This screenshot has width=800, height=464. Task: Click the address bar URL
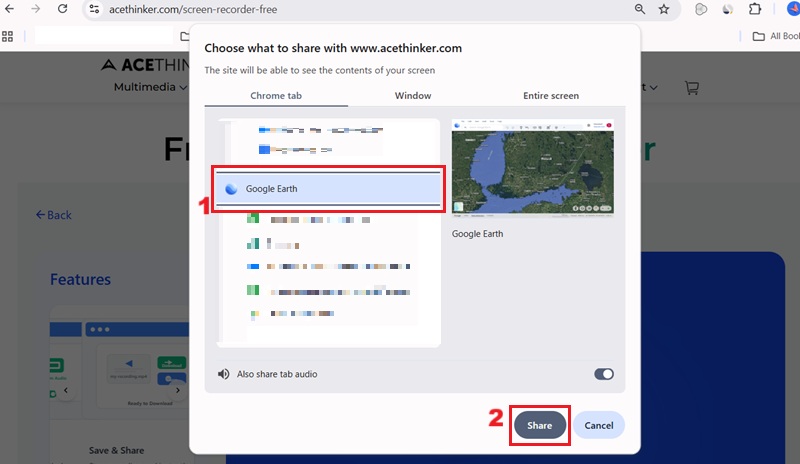point(193,9)
